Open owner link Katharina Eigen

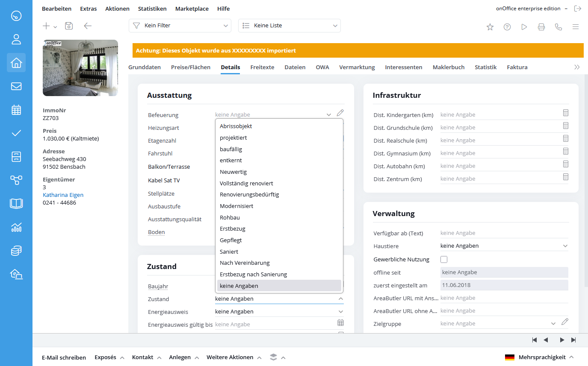[63, 195]
